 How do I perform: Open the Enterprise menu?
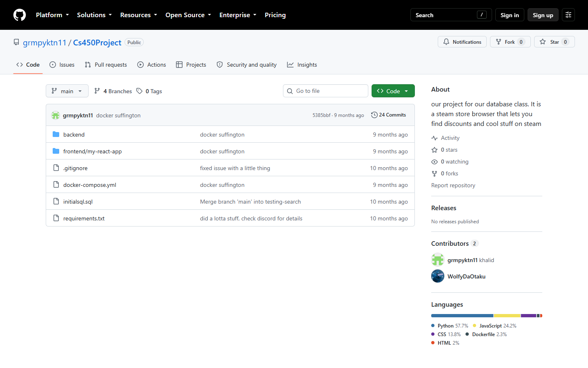tap(238, 15)
